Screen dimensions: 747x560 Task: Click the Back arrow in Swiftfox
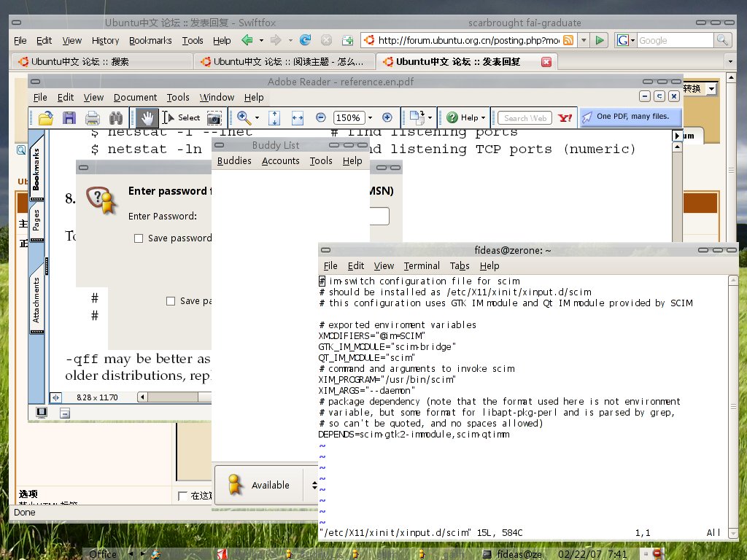pyautogui.click(x=247, y=41)
